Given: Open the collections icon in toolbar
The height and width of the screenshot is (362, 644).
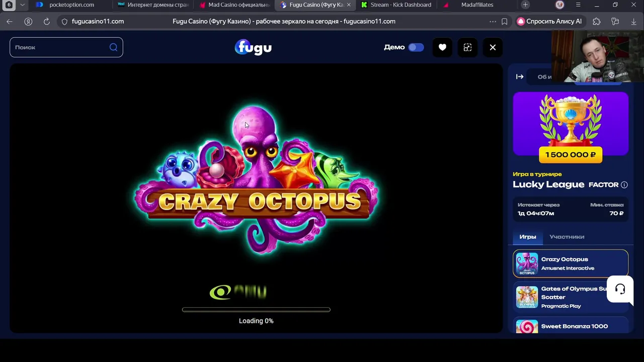Looking at the screenshot, I should (615, 22).
